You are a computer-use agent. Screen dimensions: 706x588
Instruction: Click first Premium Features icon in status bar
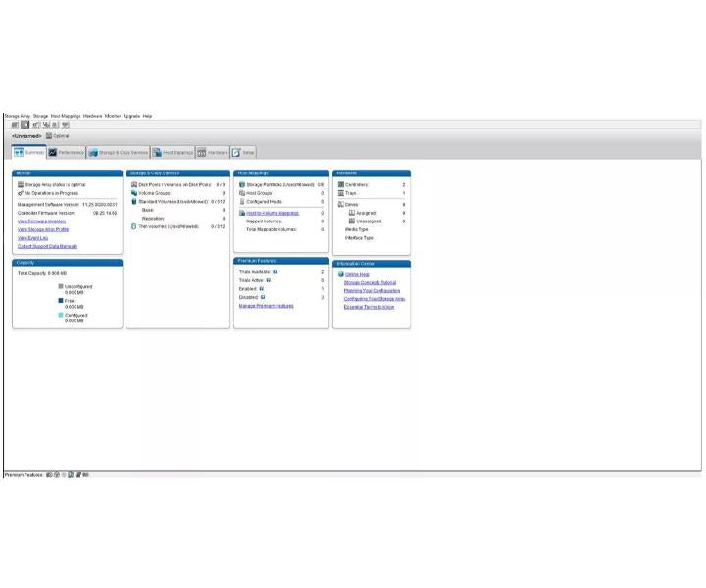[49, 474]
